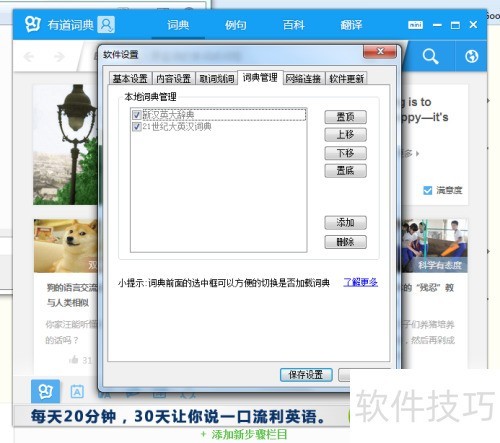Click the user account avatar icon

[106, 24]
